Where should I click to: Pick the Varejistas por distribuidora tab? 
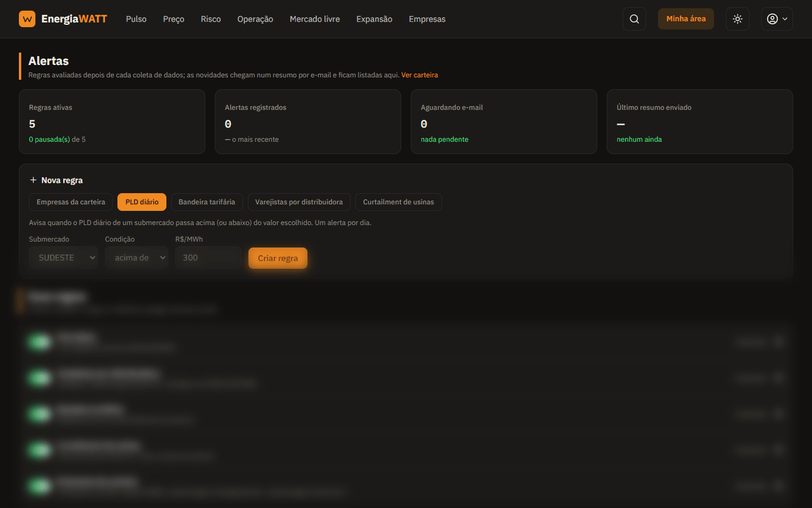[x=299, y=202]
